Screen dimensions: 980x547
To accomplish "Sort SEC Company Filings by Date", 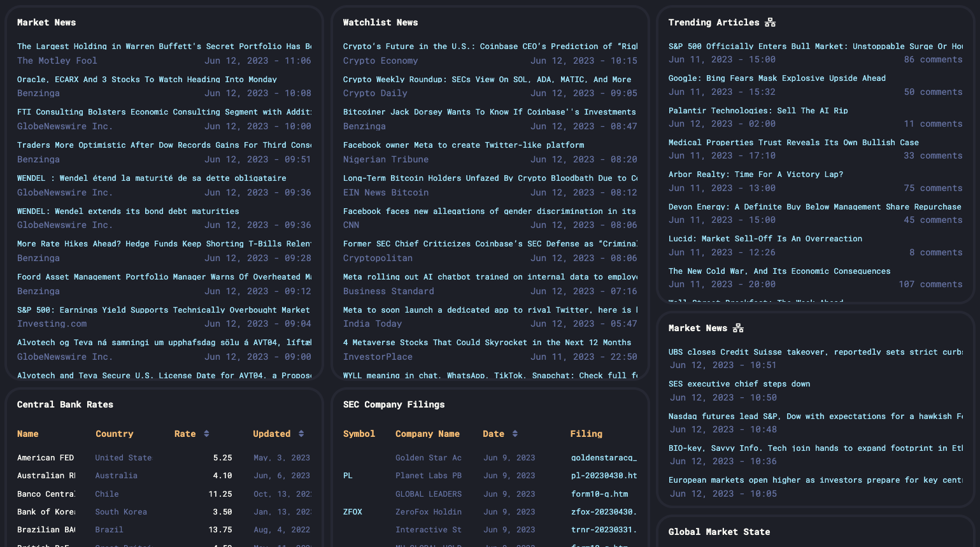I will (x=515, y=434).
